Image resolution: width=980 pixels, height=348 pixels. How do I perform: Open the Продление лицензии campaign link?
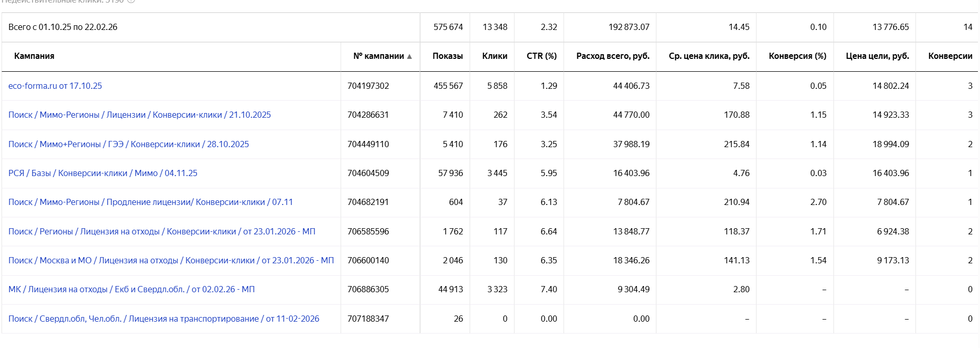[x=150, y=202]
